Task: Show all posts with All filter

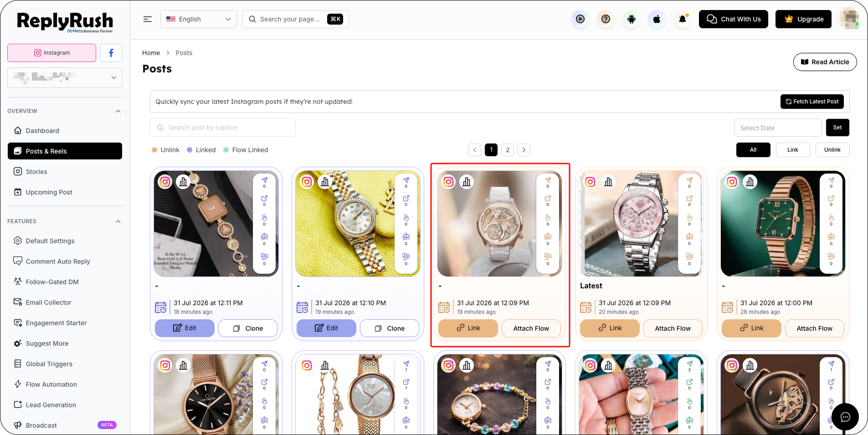Action: 753,150
